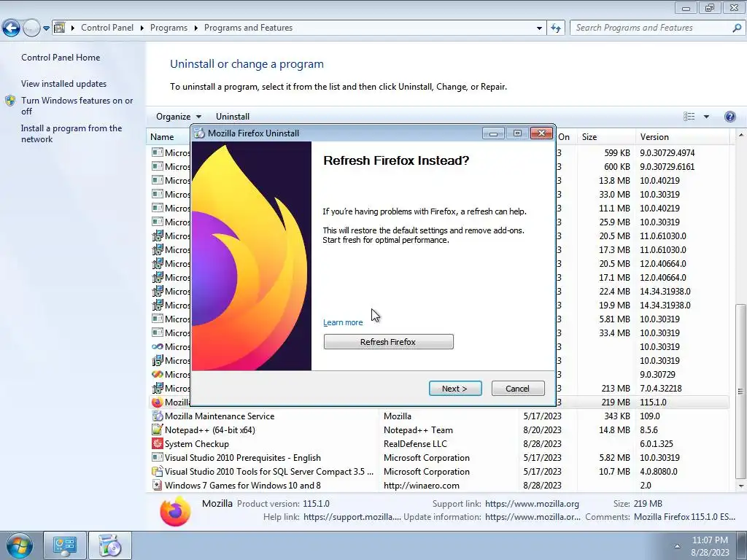
Task: Expand the address bar history dropdown
Action: point(539,28)
